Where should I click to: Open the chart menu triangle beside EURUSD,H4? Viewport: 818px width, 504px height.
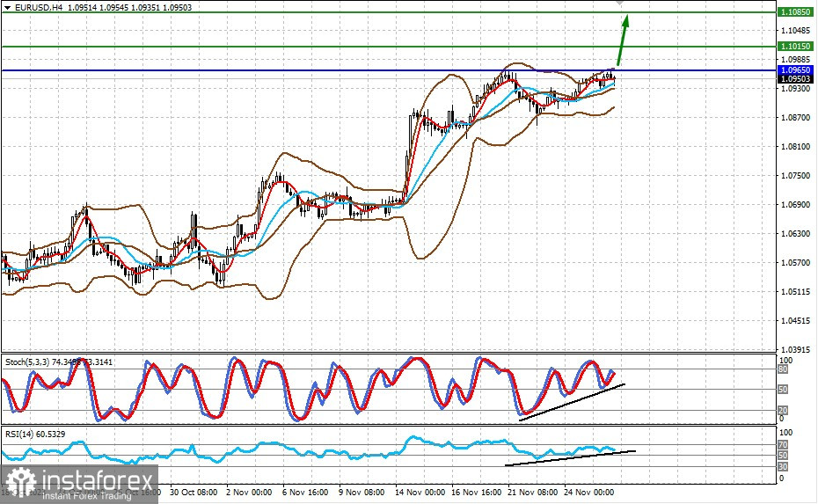pyautogui.click(x=7, y=8)
